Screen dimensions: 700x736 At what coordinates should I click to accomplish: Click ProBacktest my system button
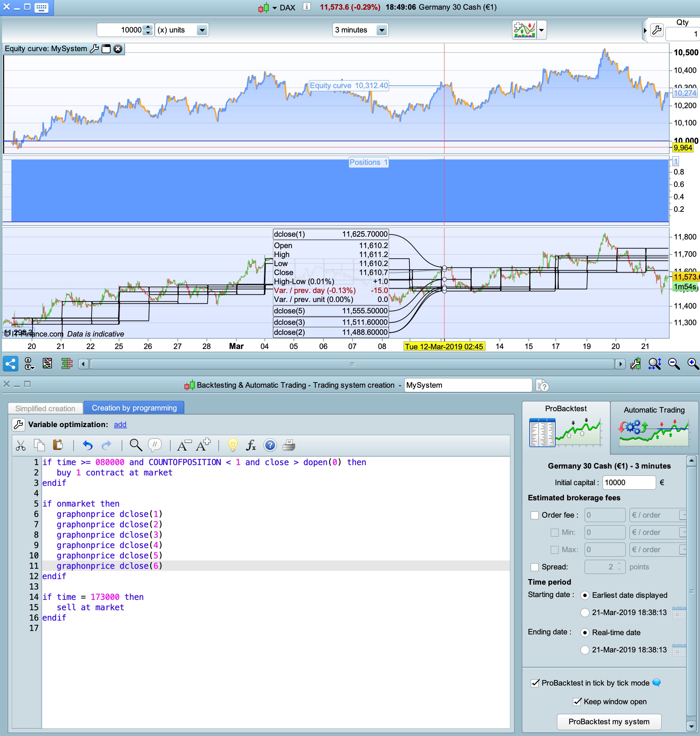(x=608, y=721)
